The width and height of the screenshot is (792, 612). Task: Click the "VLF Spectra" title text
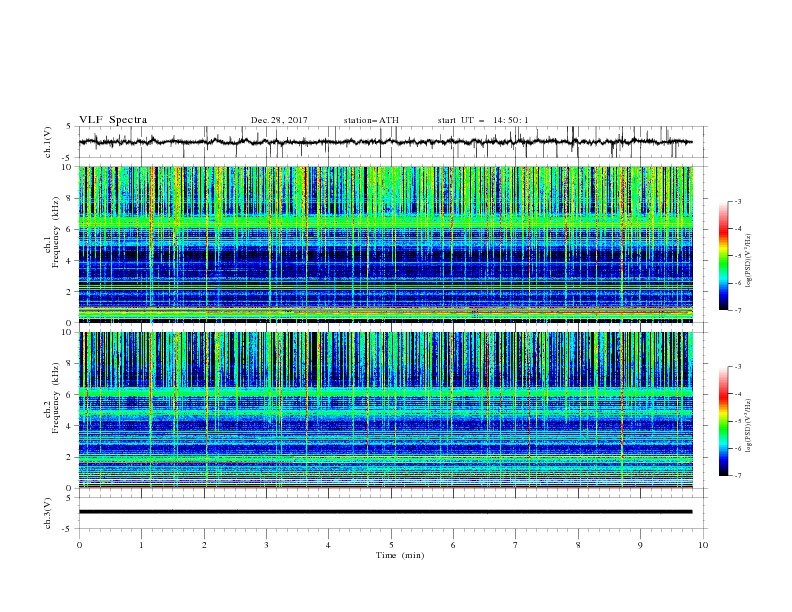point(113,120)
